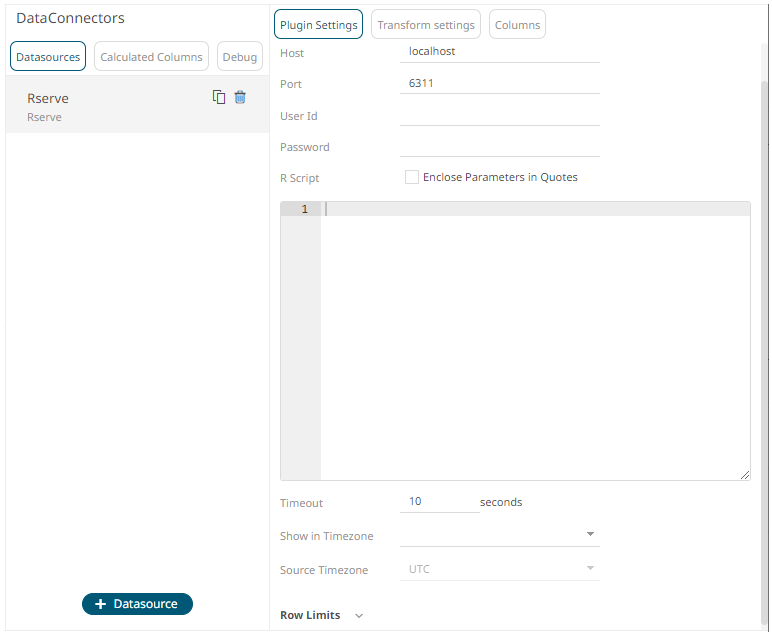Switch to the Plugin Settings tab

click(319, 25)
